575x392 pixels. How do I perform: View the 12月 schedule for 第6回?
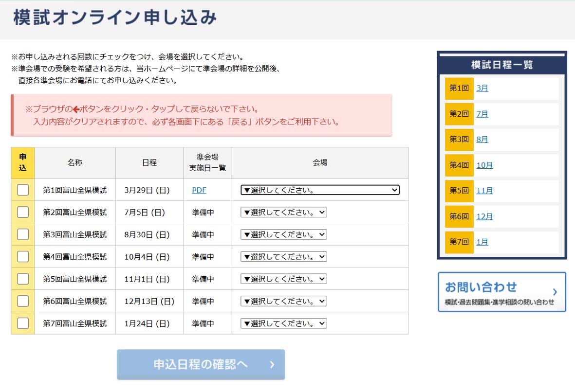click(x=484, y=216)
